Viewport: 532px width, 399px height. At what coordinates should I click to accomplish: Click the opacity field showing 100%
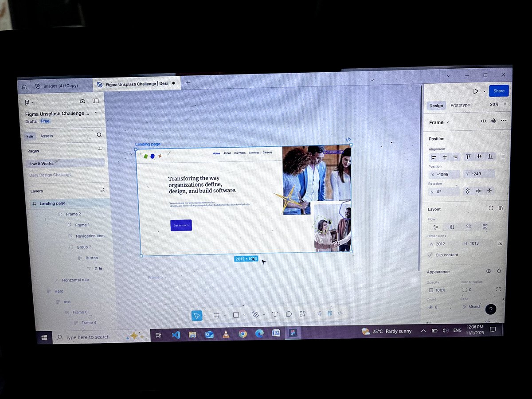click(x=442, y=290)
